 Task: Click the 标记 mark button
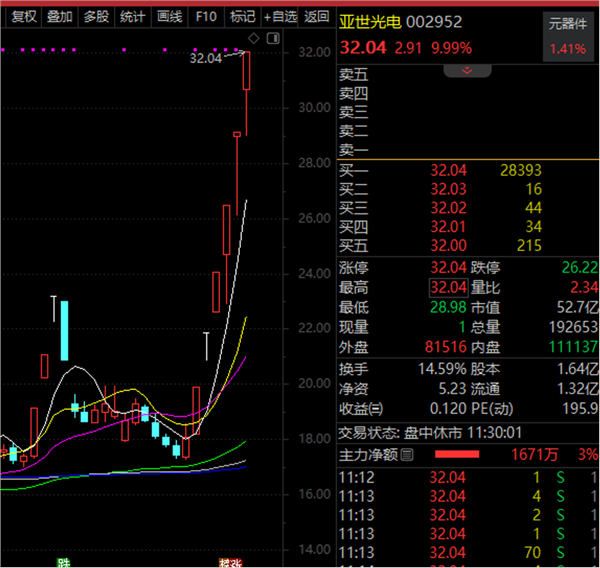(242, 16)
